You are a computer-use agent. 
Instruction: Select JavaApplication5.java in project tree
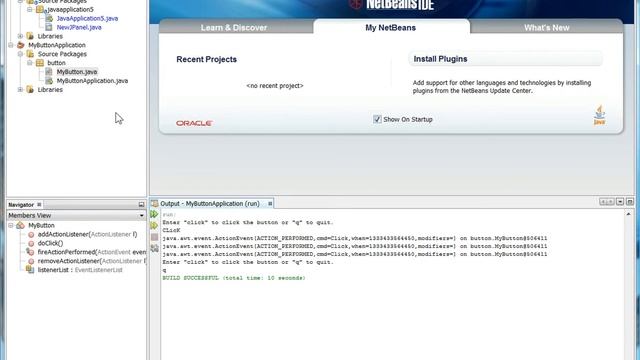pyautogui.click(x=87, y=18)
